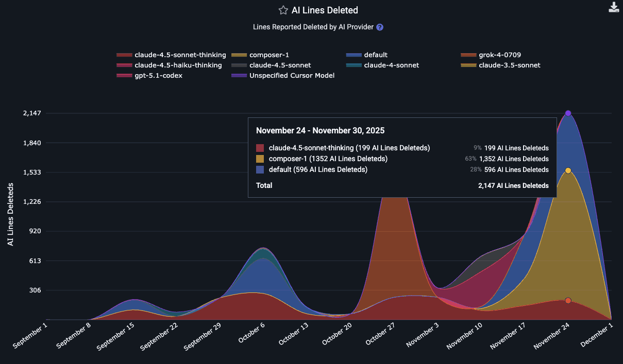Toggle claude-3.5-sonnet legend entry
The width and height of the screenshot is (623, 364).
[509, 65]
